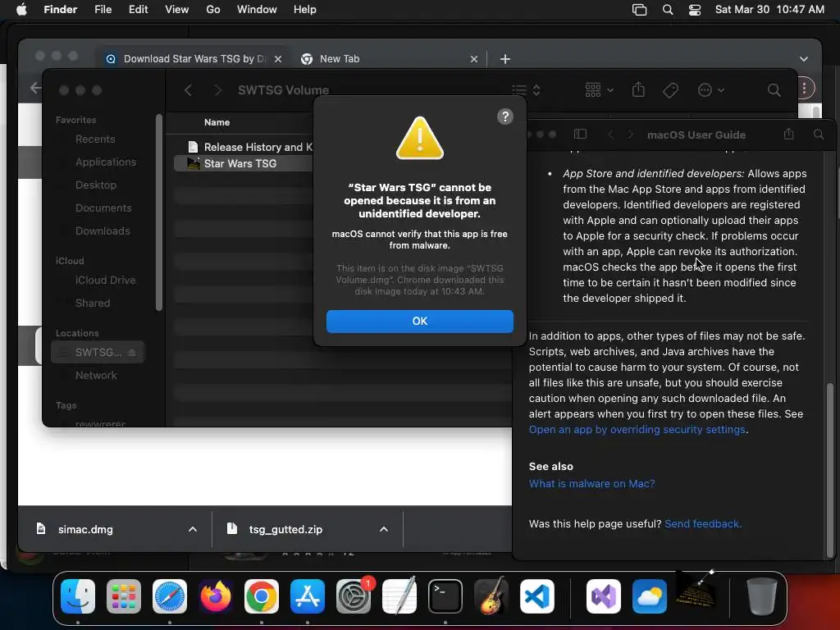Image resolution: width=840 pixels, height=630 pixels.
Task: Open Firefox from the Dock
Action: [216, 596]
